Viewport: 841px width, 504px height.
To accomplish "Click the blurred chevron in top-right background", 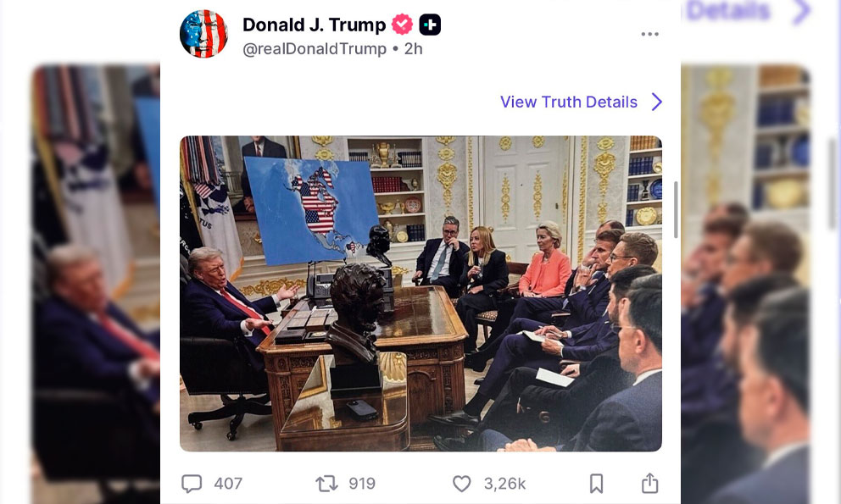I will tap(801, 12).
